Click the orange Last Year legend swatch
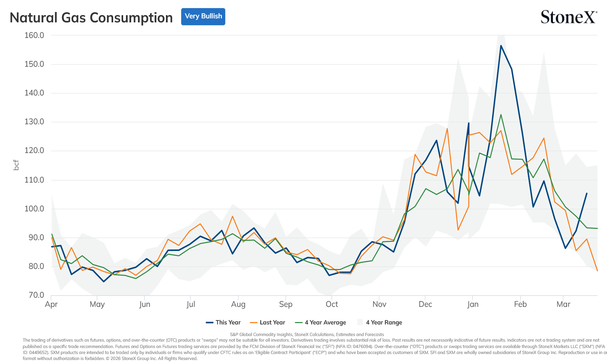The height and width of the screenshot is (364, 607). pos(254,322)
